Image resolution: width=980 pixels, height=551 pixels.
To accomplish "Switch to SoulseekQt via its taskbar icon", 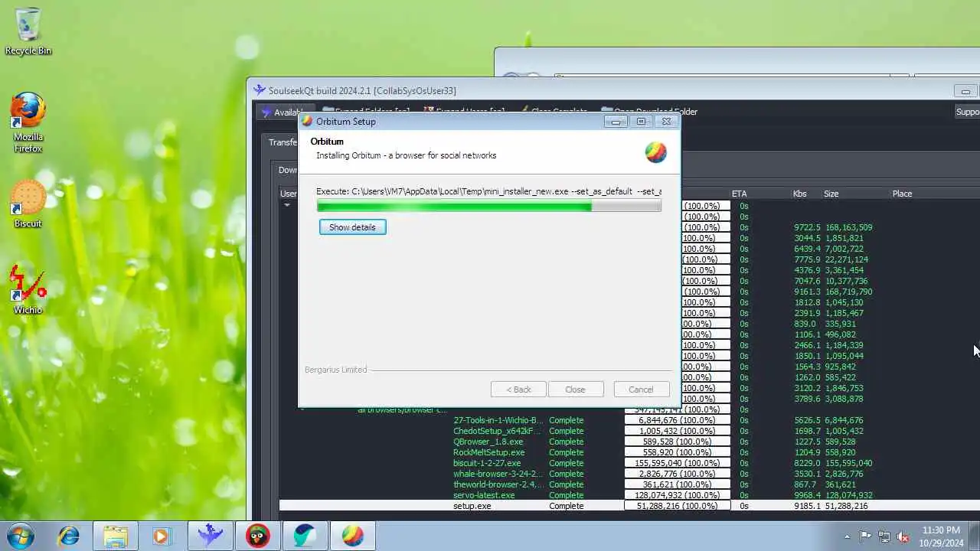I will click(x=211, y=536).
